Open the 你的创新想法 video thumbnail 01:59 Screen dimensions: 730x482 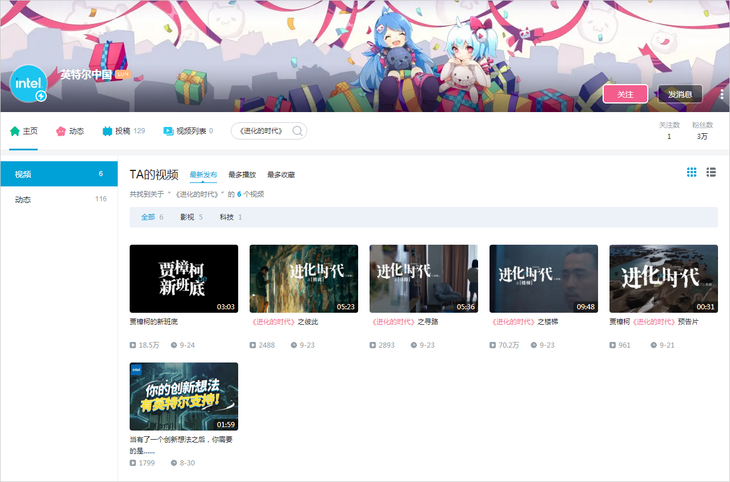184,396
